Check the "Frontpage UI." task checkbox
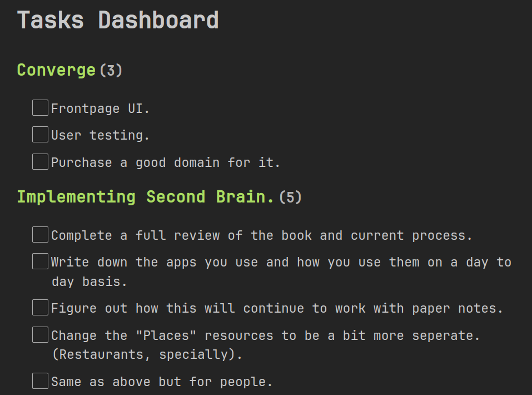This screenshot has width=532, height=395. (40, 108)
